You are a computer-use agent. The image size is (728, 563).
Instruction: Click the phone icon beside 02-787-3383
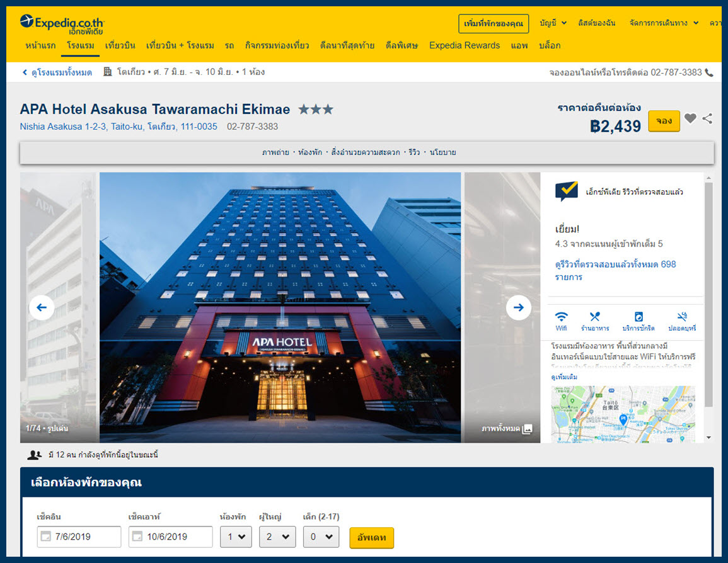point(709,73)
